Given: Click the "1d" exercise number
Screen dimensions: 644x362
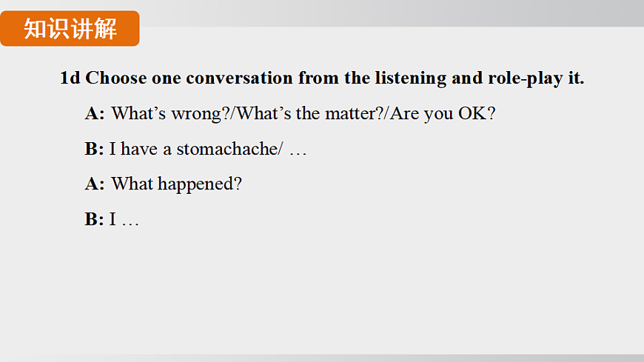Looking at the screenshot, I should coord(70,78).
